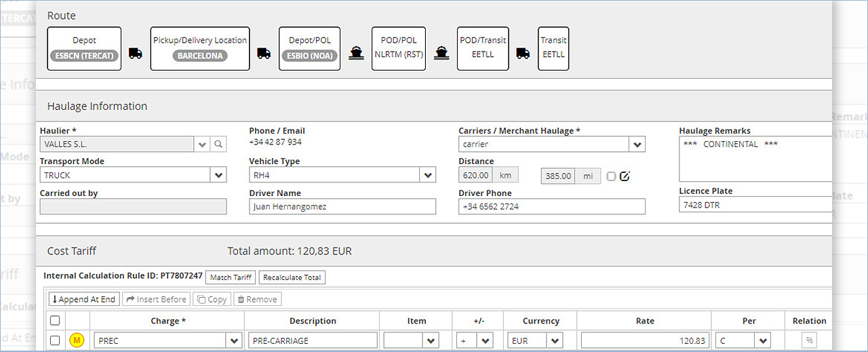Click the ship icon after Depot/POL box

tap(355, 53)
